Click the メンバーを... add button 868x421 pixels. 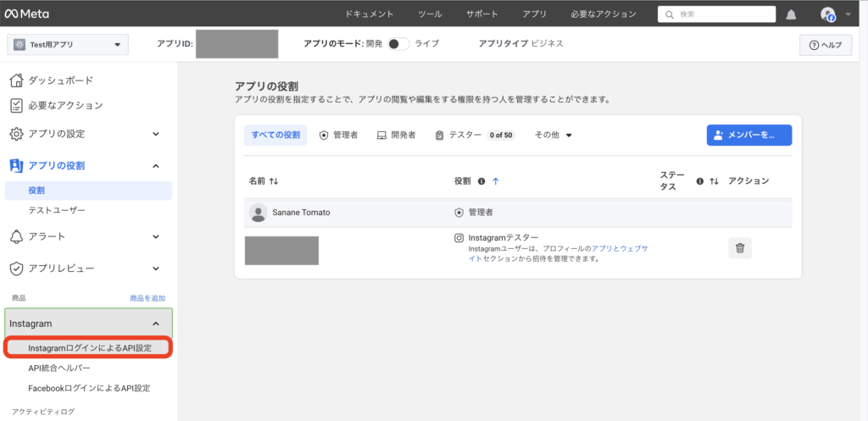click(749, 135)
